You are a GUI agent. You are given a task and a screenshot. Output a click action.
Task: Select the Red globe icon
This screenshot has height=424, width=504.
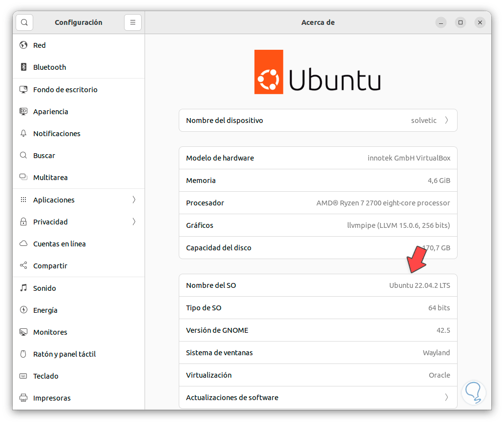click(x=23, y=45)
